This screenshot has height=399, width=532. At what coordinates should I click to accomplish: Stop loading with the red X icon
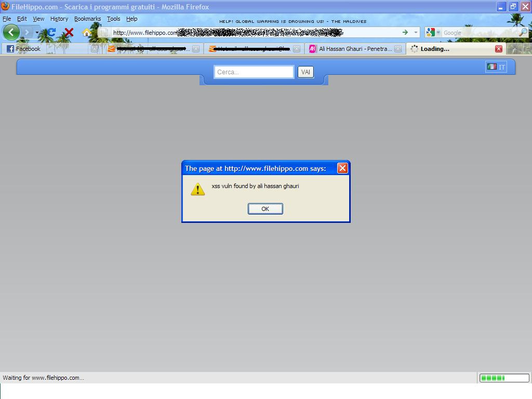[x=69, y=33]
